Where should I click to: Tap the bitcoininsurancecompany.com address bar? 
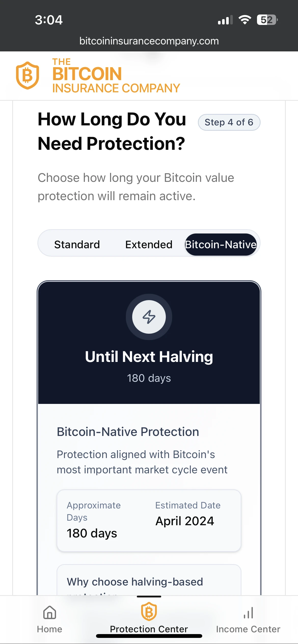(149, 41)
